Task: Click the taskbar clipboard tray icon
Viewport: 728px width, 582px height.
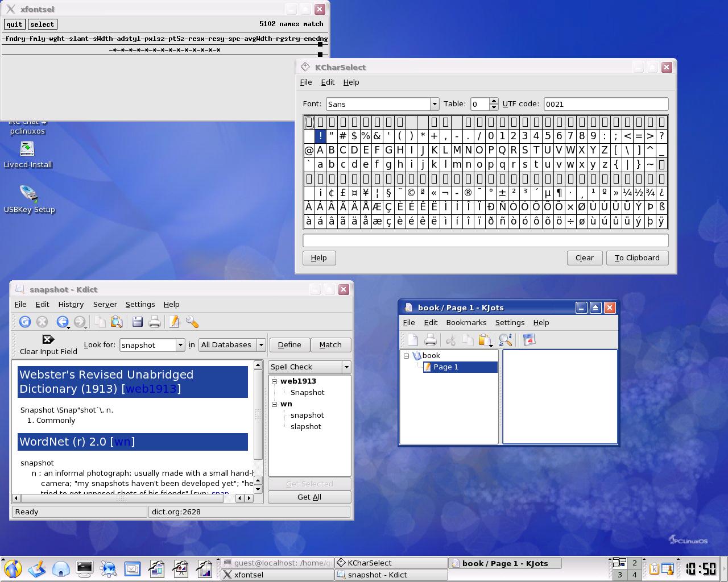Action: [655, 568]
